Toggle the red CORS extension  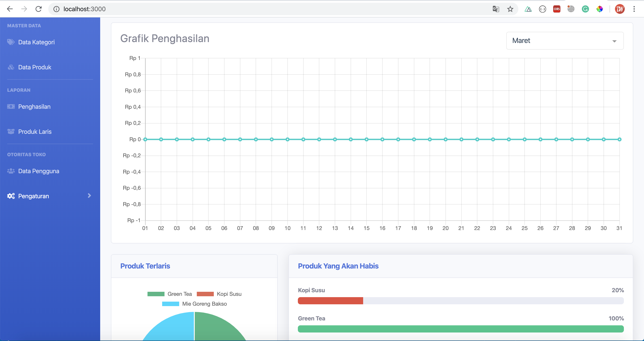[x=557, y=9]
